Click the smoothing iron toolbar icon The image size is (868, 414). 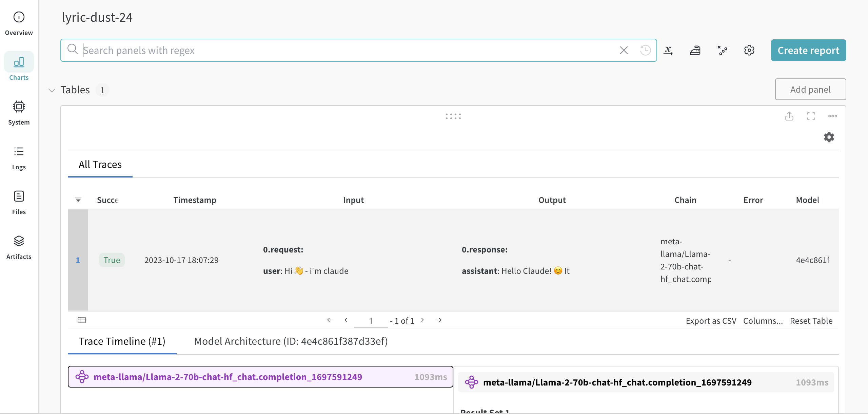tap(695, 50)
